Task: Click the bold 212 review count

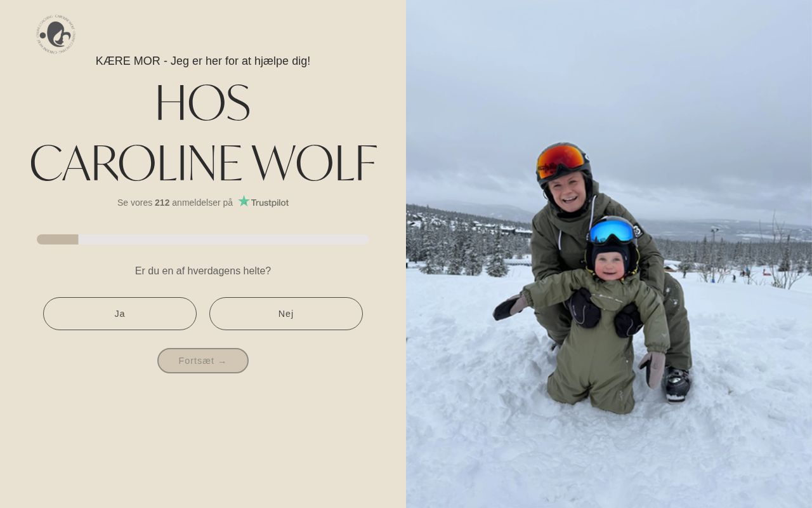Action: (162, 203)
